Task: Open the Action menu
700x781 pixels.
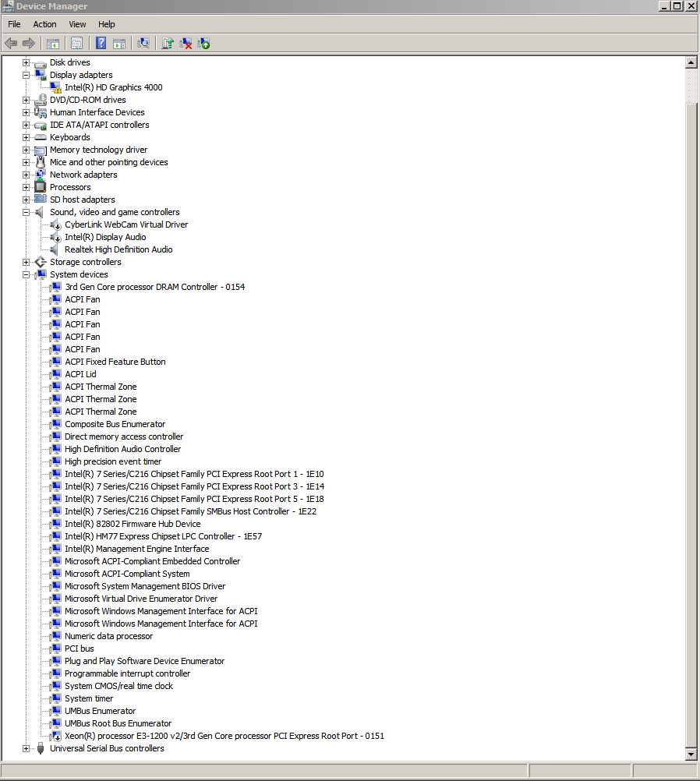Action: 45,24
